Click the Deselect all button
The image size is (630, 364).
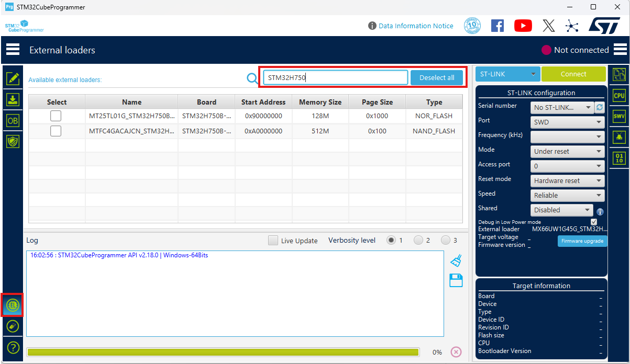pyautogui.click(x=437, y=77)
